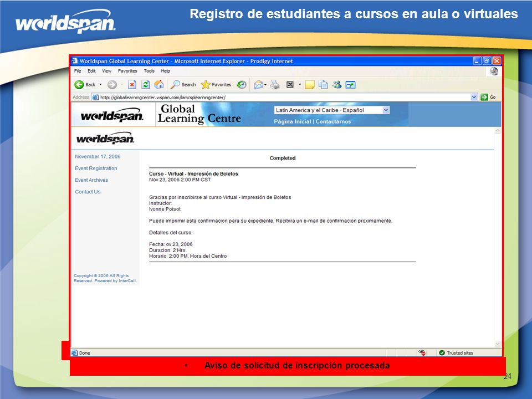Click the Stop loading icon
Image resolution: width=532 pixels, height=399 pixels.
click(132, 84)
